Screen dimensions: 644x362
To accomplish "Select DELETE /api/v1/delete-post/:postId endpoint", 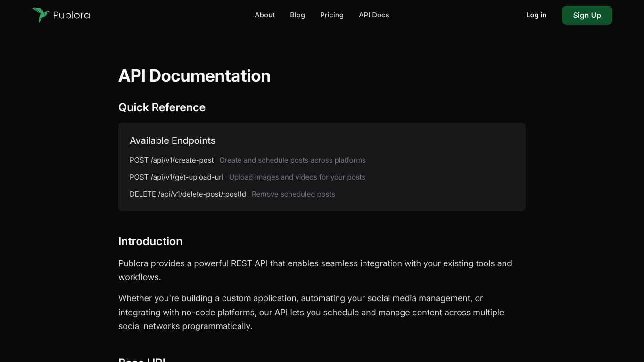I will 188,194.
